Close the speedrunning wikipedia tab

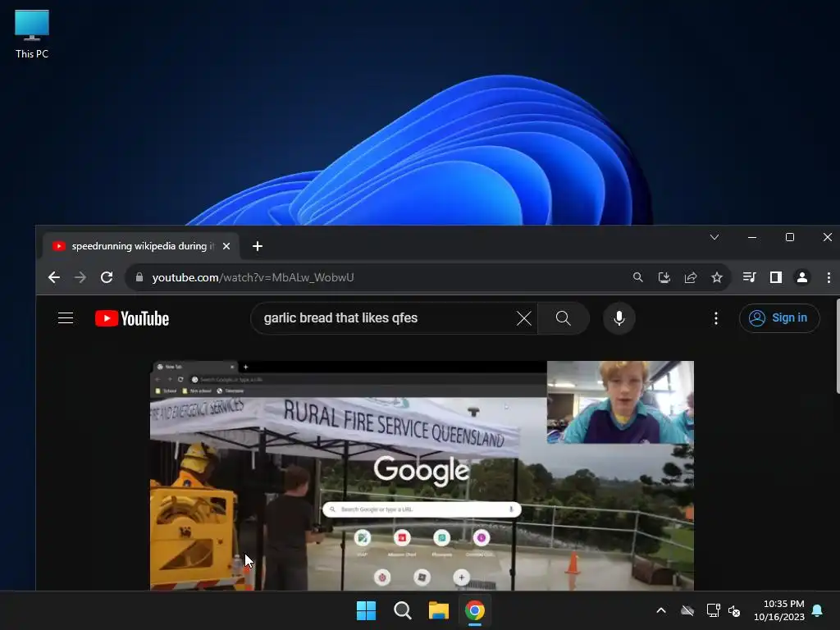pos(226,246)
